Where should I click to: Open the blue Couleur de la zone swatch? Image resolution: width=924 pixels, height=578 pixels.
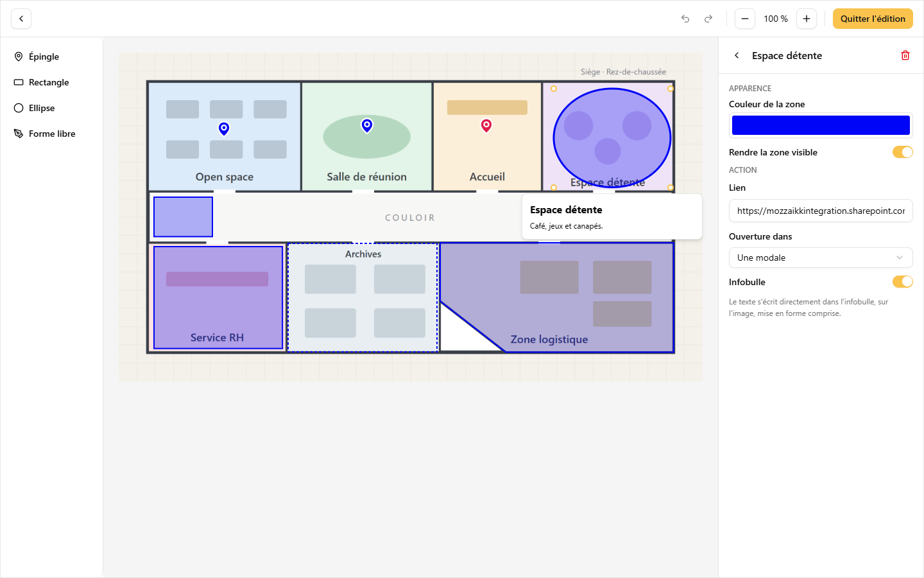pos(821,125)
